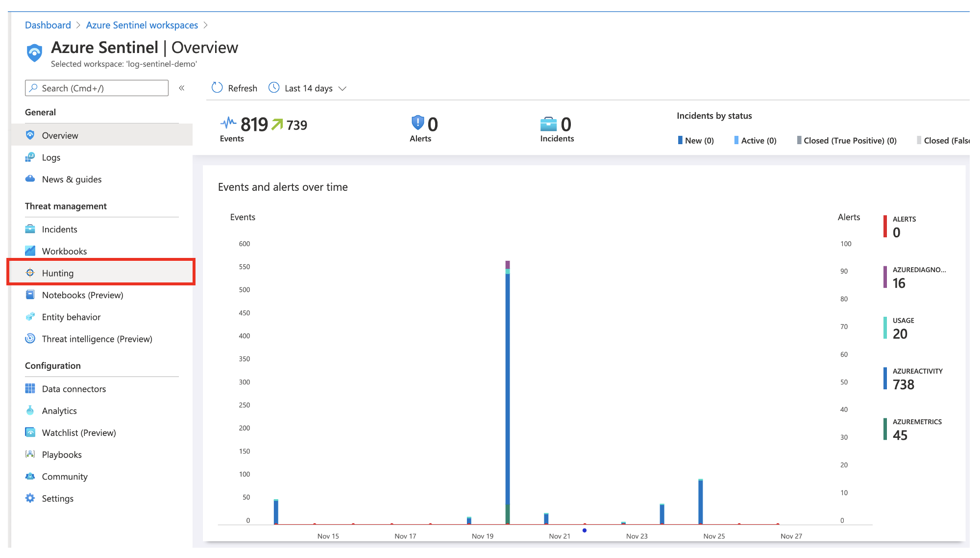Click the Settings gear icon
Screen dimensions: 980x558
click(30, 498)
